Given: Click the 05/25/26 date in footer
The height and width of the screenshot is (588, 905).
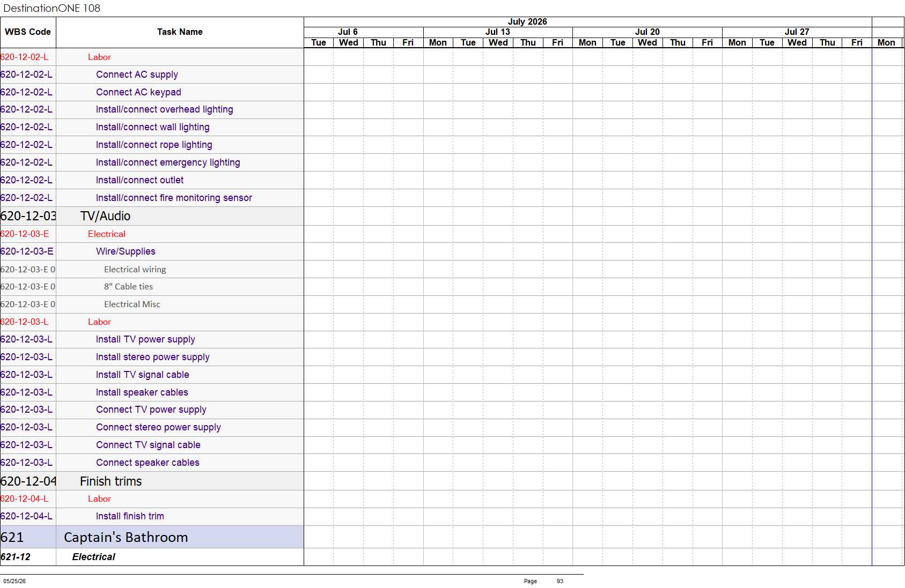Looking at the screenshot, I should 14,581.
